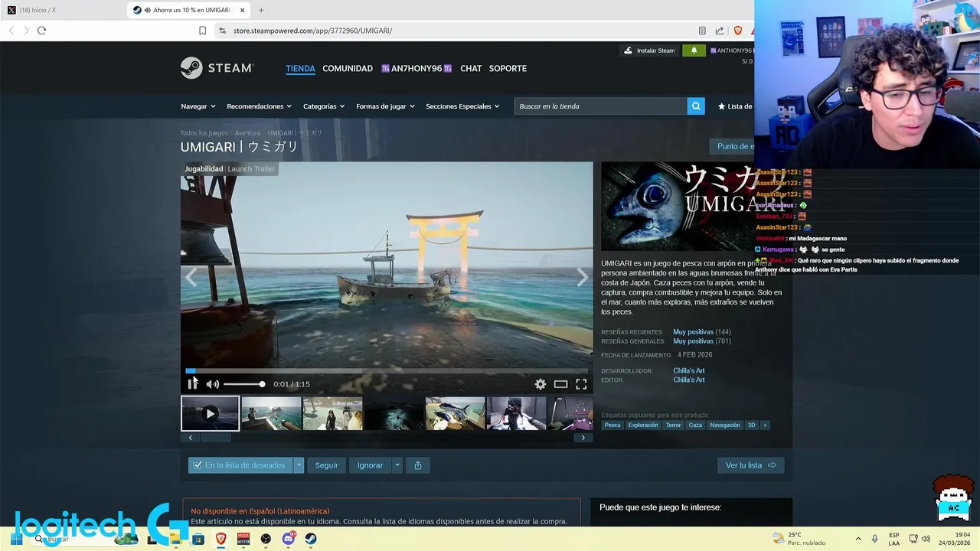Open Formas de jugar dropdown
This screenshot has width=980, height=551.
385,106
